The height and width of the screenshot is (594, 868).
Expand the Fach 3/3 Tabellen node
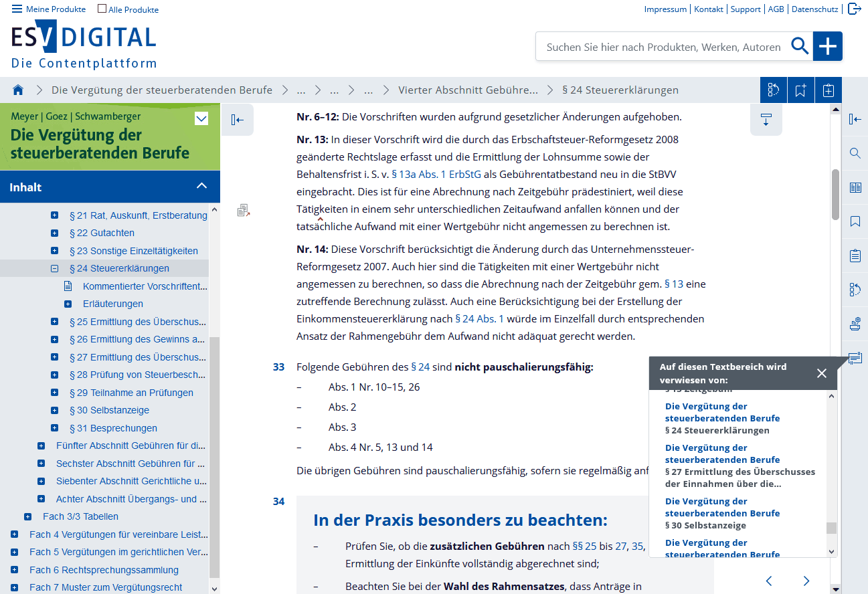(27, 516)
